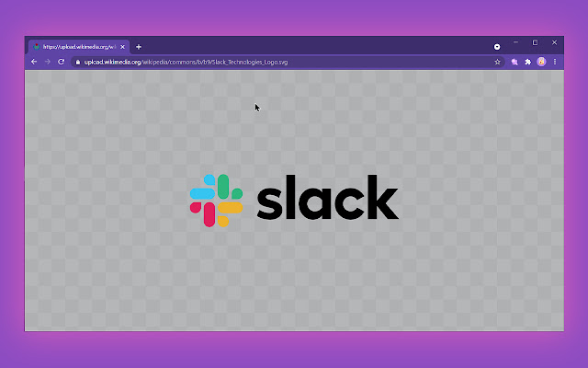Click the padlock site security icon
This screenshot has width=588, height=368.
76,62
